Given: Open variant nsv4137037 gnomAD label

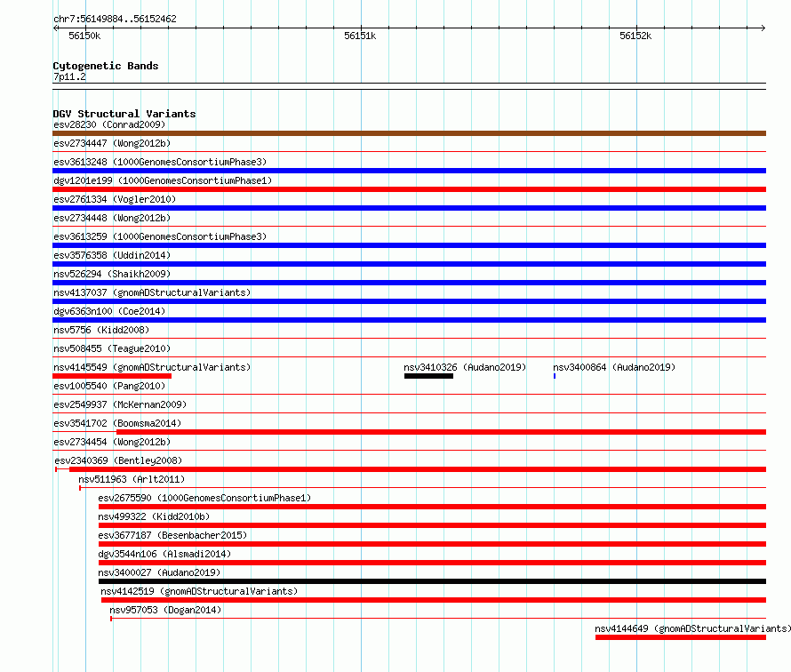Looking at the screenshot, I should pyautogui.click(x=152, y=292).
